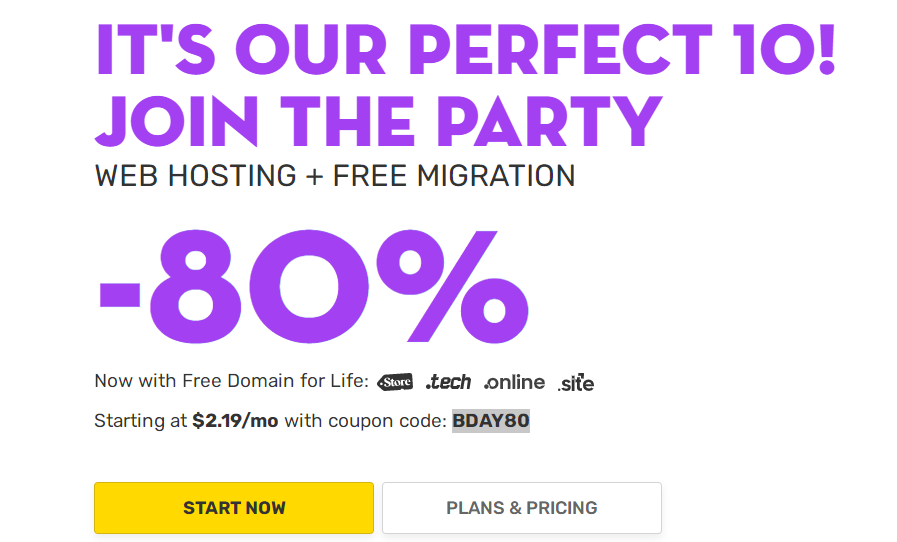Image resolution: width=897 pixels, height=542 pixels.
Task: Click the .store domain logo
Action: [x=395, y=381]
